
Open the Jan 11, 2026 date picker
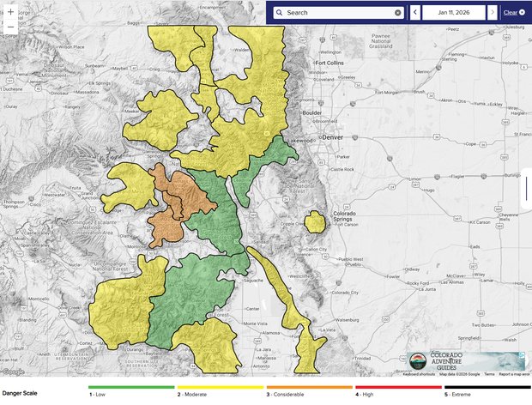(453, 13)
